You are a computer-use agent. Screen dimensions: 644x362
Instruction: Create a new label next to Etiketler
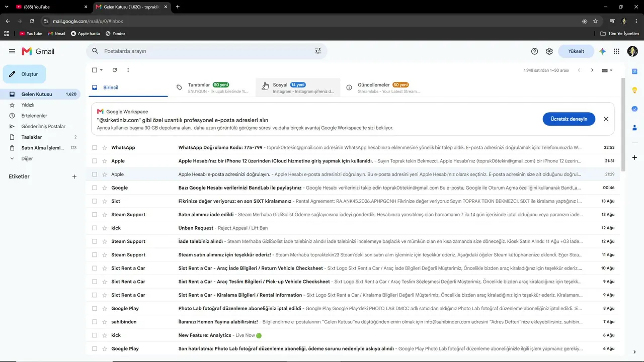point(74,176)
